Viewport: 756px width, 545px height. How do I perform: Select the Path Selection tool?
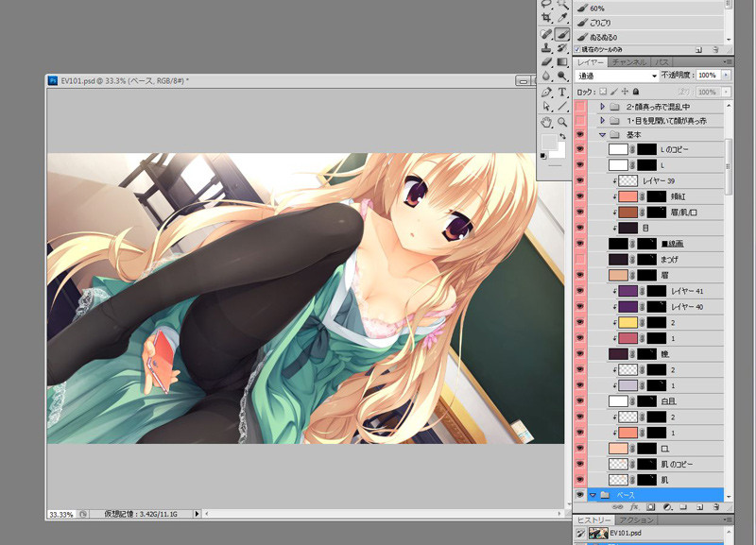point(546,106)
